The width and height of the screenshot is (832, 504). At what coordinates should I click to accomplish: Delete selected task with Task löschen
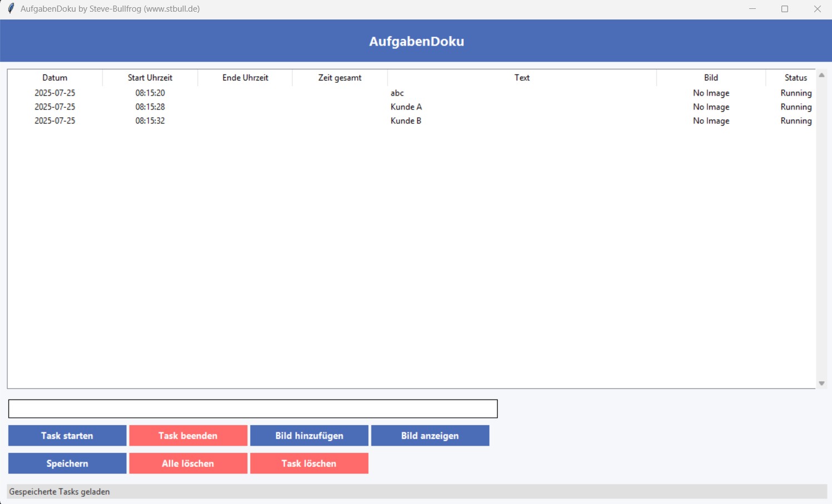pyautogui.click(x=309, y=463)
